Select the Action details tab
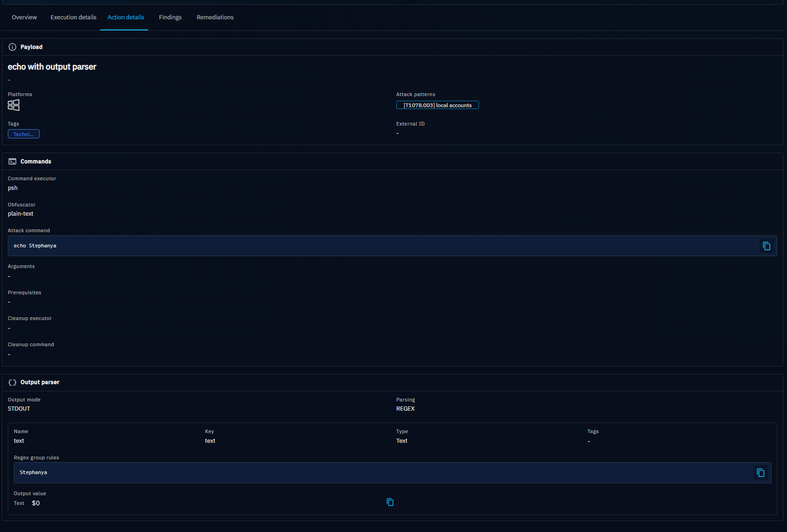Screen dimensions: 787x532 point(125,17)
